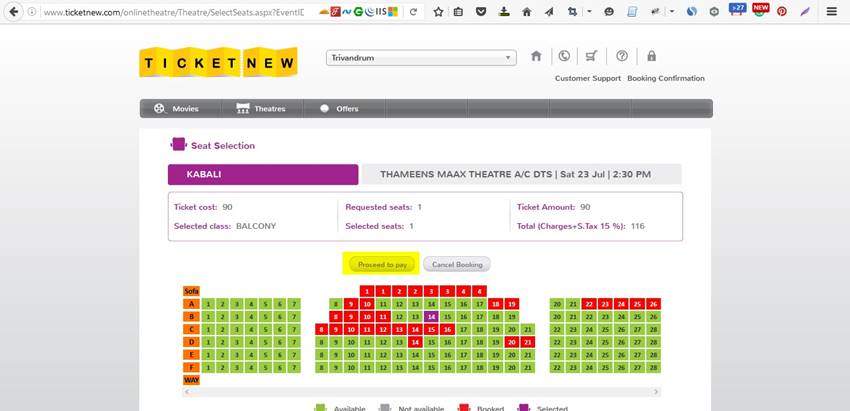Click the seat map horizontal scrollbar track
The height and width of the screenshot is (411, 850).
[422, 391]
